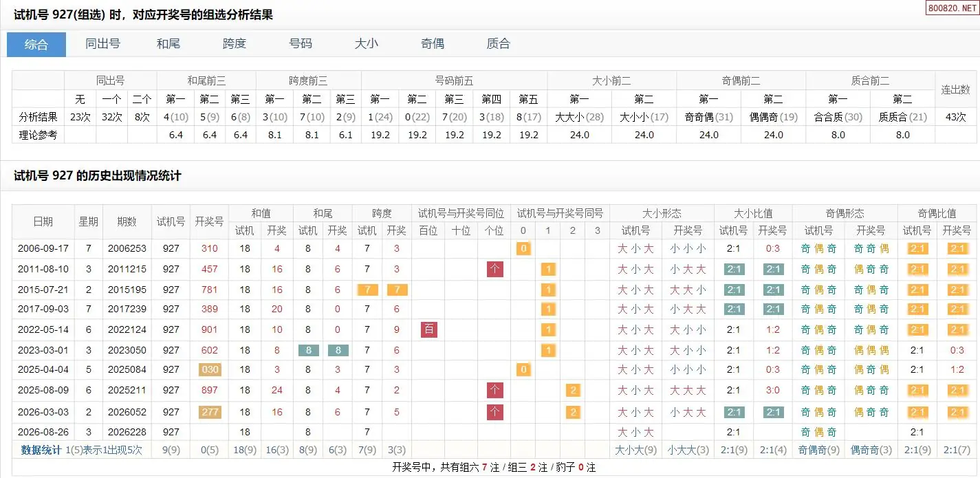Click the 星期 column header
The image size is (980, 478).
click(89, 221)
